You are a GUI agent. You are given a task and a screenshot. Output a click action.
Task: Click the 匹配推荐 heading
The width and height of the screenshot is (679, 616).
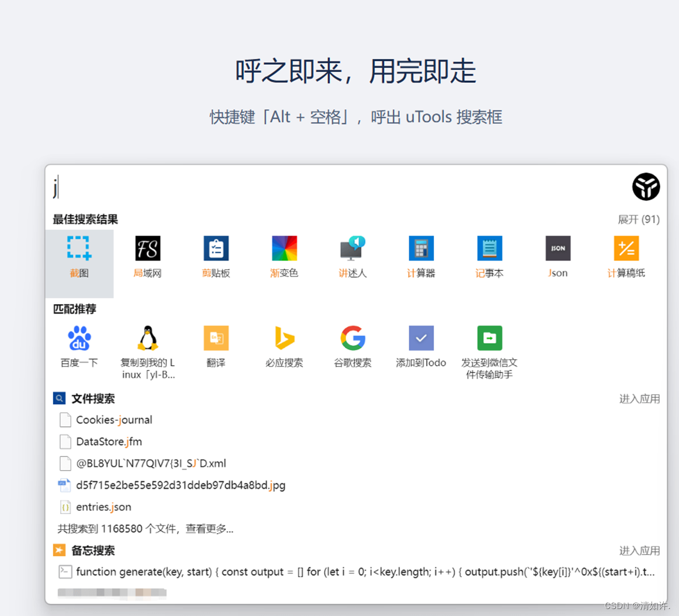(x=75, y=309)
